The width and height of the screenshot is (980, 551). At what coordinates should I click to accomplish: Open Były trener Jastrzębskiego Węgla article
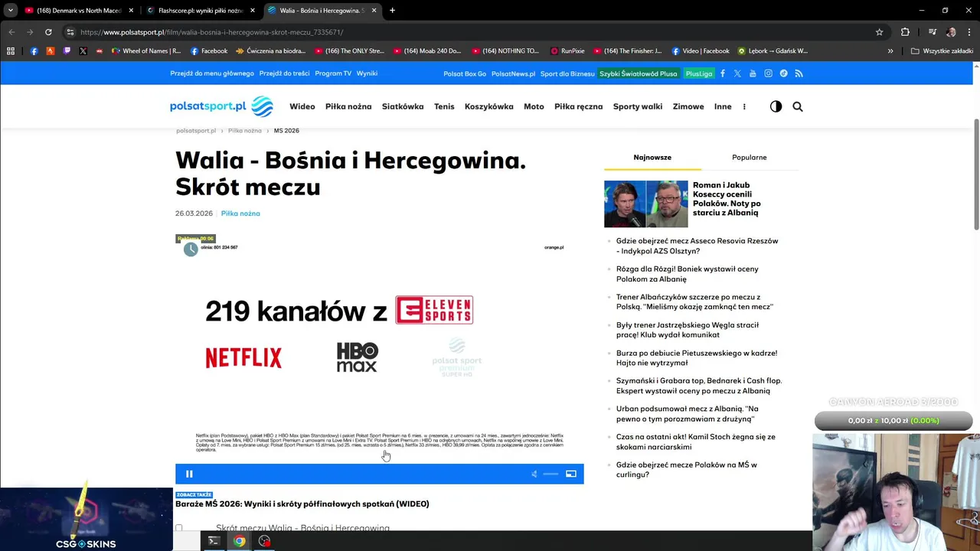688,330
